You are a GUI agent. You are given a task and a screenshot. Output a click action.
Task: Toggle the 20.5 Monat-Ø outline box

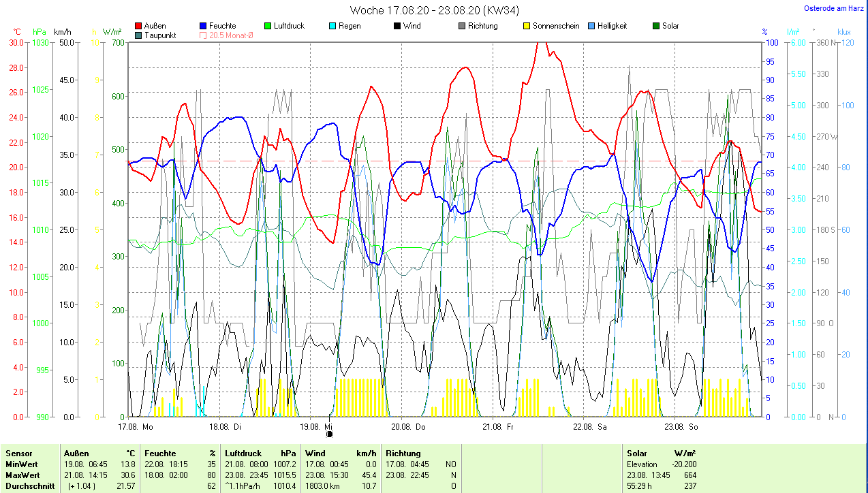click(x=204, y=35)
